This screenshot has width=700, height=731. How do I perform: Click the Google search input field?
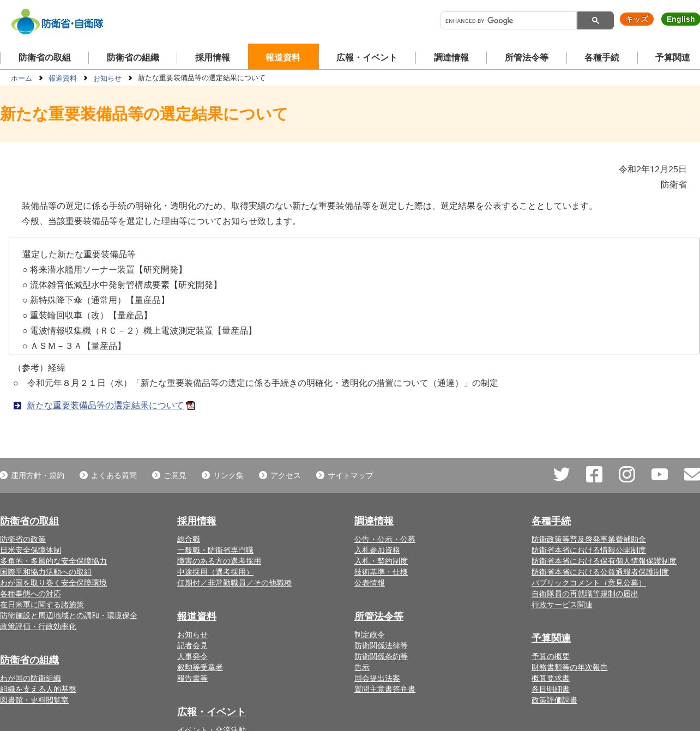pyautogui.click(x=508, y=21)
